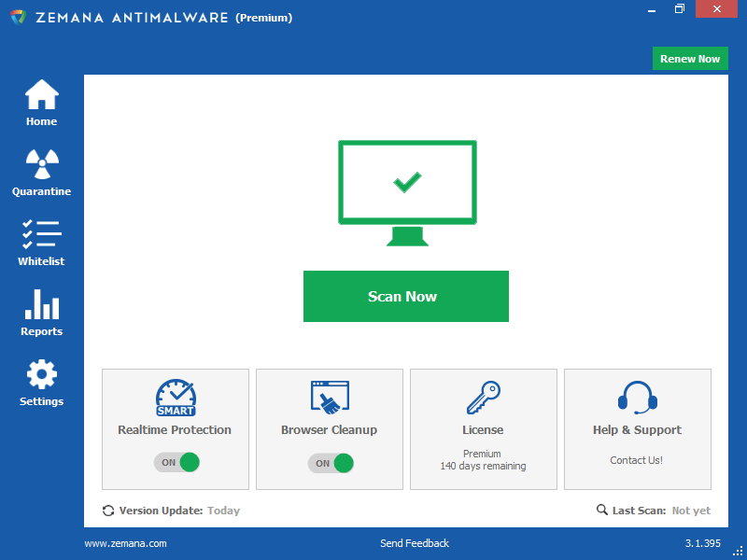The height and width of the screenshot is (560, 747).
Task: Click the Realtime Protection smart gauge icon
Action: pos(175,398)
